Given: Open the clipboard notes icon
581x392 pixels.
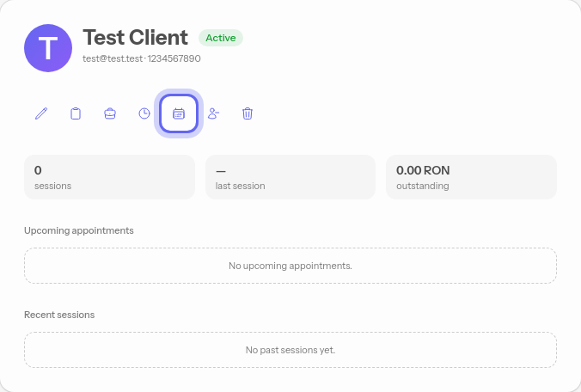Looking at the screenshot, I should click(76, 113).
